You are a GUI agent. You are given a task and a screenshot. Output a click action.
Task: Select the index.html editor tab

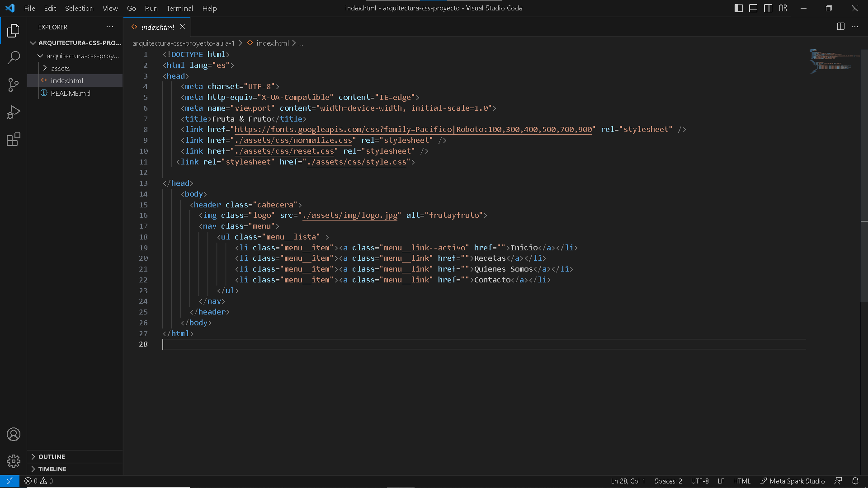(157, 27)
